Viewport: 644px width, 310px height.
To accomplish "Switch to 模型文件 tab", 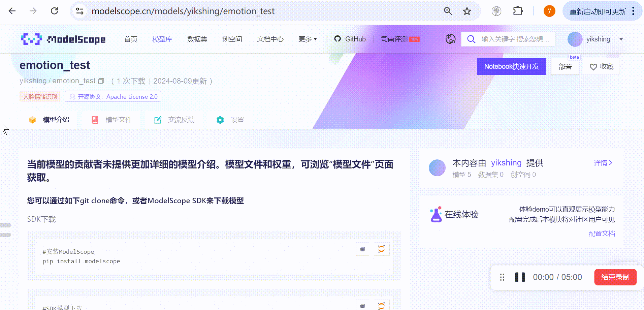I will pos(112,120).
